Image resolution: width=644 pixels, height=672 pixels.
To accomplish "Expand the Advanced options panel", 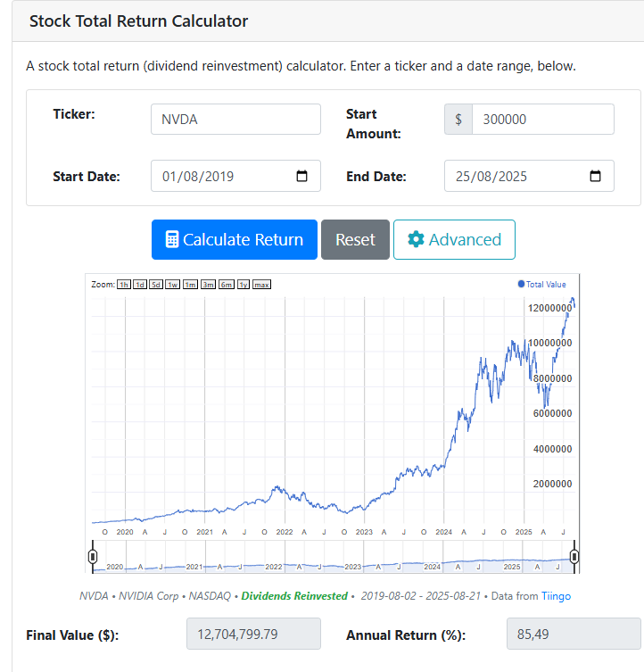I will 454,239.
